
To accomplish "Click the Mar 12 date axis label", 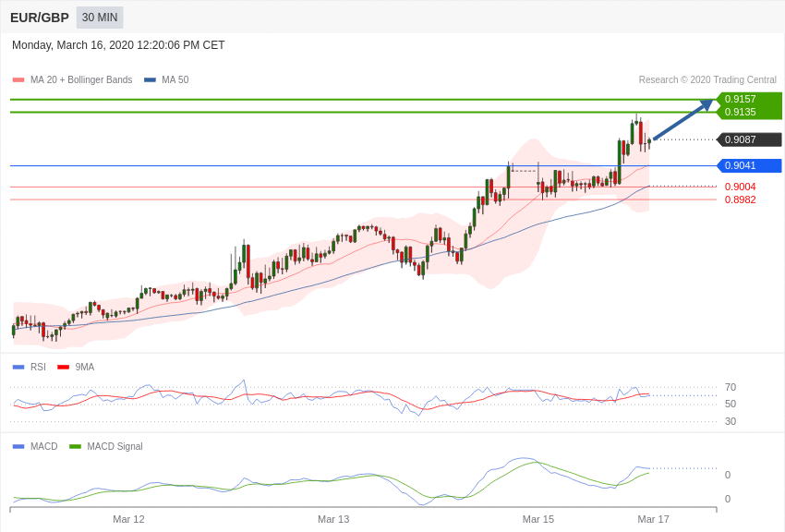I will (128, 519).
